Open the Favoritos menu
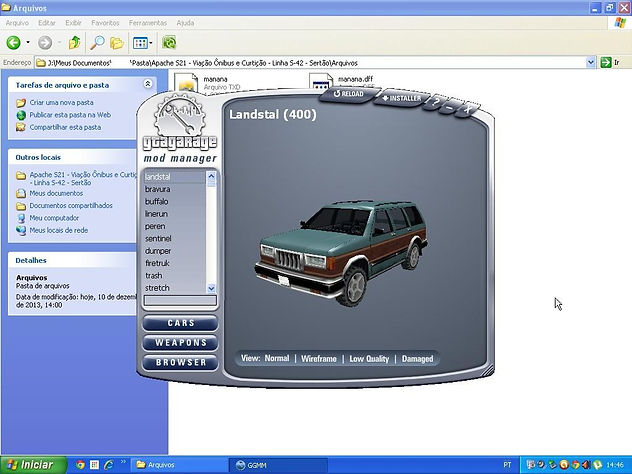The image size is (632, 474). pos(105,23)
